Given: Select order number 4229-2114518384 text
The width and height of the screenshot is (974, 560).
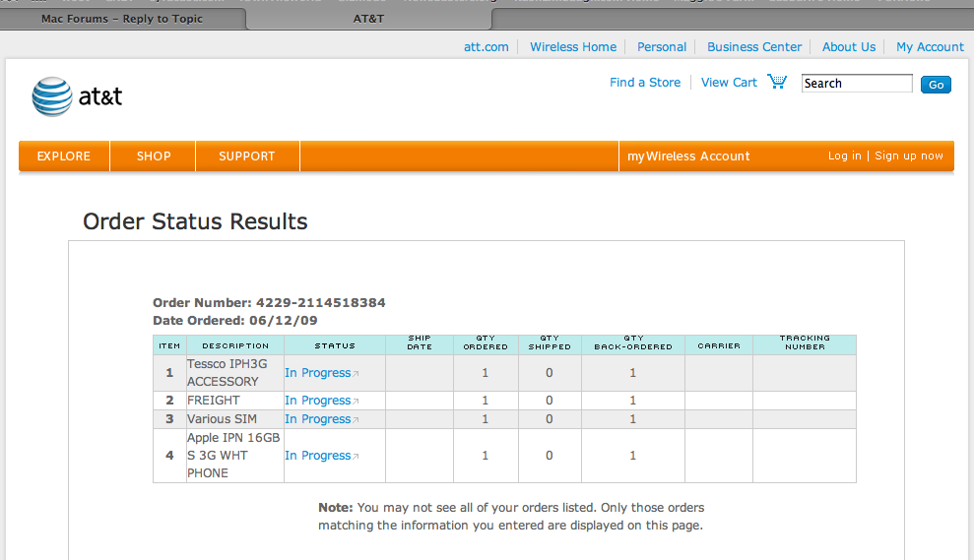Looking at the screenshot, I should click(320, 302).
